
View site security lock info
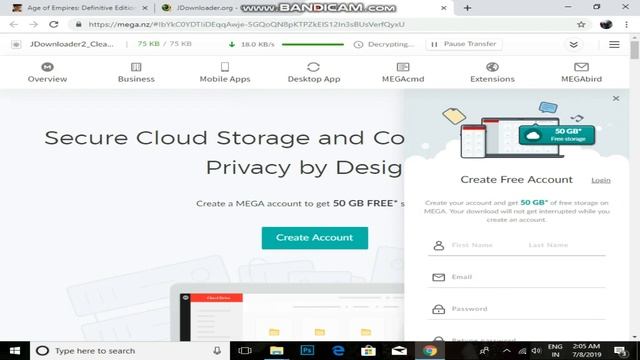click(78, 24)
